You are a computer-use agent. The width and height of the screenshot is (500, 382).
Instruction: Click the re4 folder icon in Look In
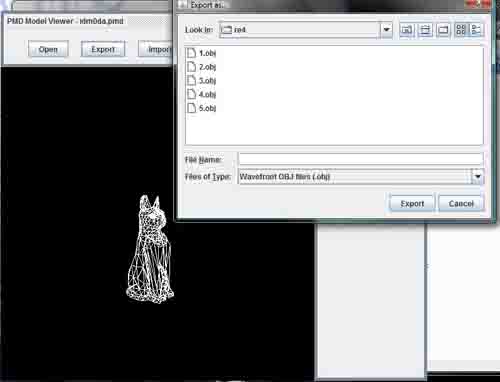(x=227, y=30)
